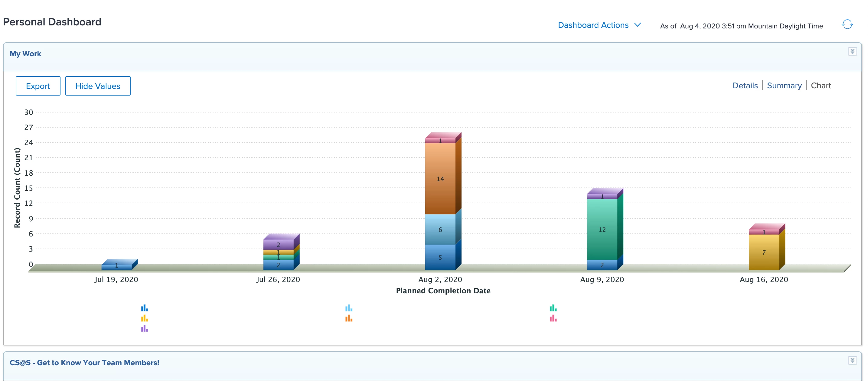
Task: Collapse the My Work panel
Action: (852, 51)
